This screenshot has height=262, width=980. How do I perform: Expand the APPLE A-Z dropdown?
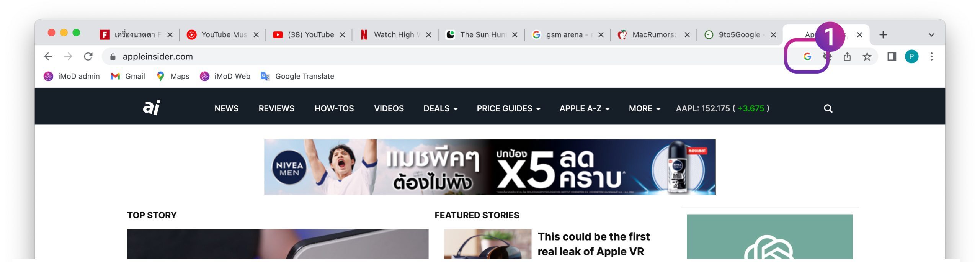[584, 109]
